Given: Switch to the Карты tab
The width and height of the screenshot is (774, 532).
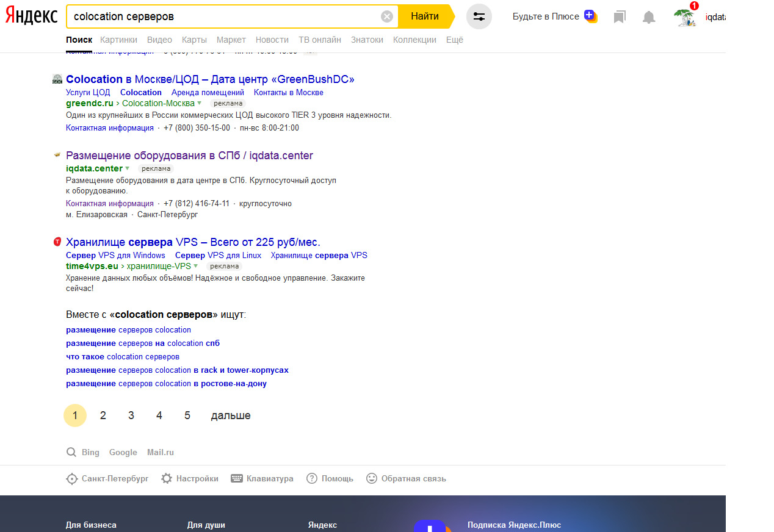Looking at the screenshot, I should point(194,40).
